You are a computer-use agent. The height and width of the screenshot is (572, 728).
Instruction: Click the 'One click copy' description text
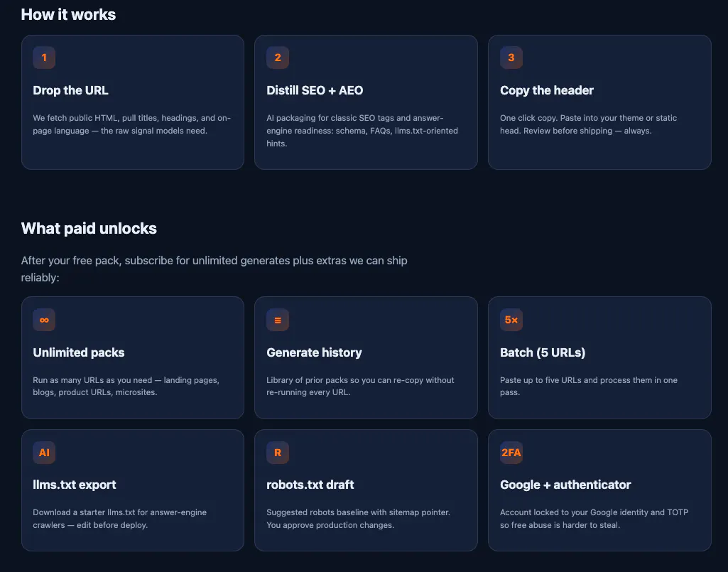click(588, 124)
